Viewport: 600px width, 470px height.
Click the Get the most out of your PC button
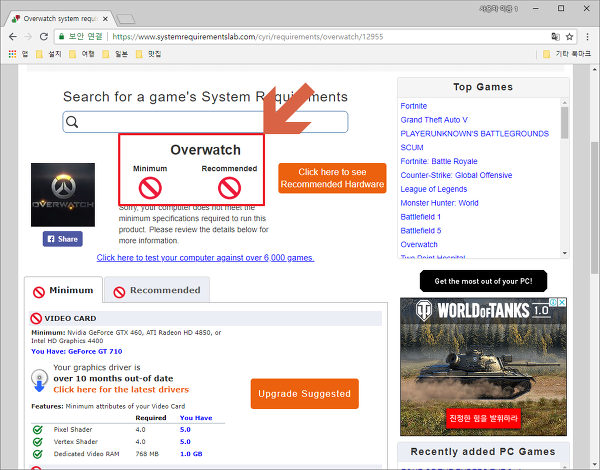click(483, 281)
